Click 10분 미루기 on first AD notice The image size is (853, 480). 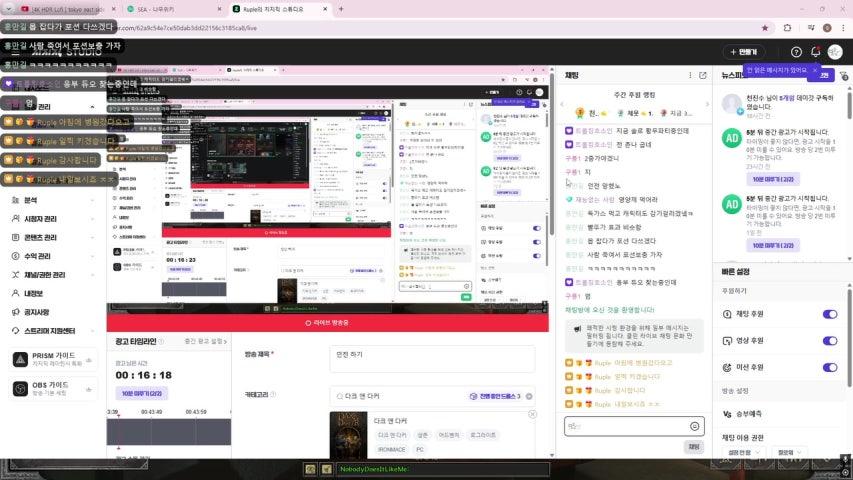pyautogui.click(x=773, y=179)
